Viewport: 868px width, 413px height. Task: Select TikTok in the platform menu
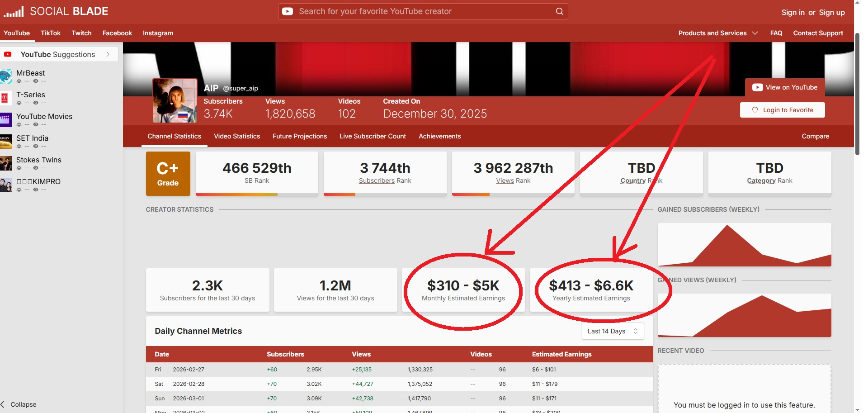(51, 33)
